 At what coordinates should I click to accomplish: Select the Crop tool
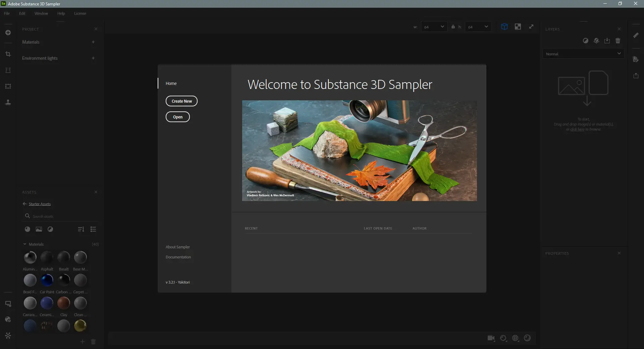[x=8, y=54]
